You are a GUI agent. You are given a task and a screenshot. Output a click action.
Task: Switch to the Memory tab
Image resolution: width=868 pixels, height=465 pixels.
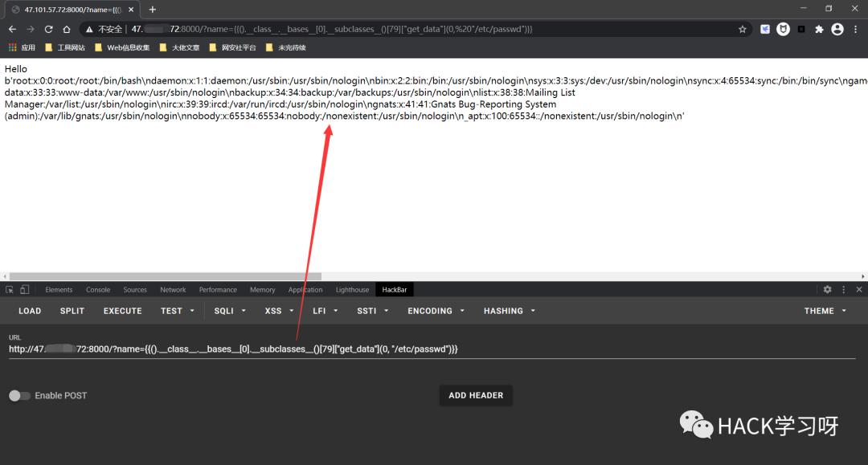[x=262, y=290]
